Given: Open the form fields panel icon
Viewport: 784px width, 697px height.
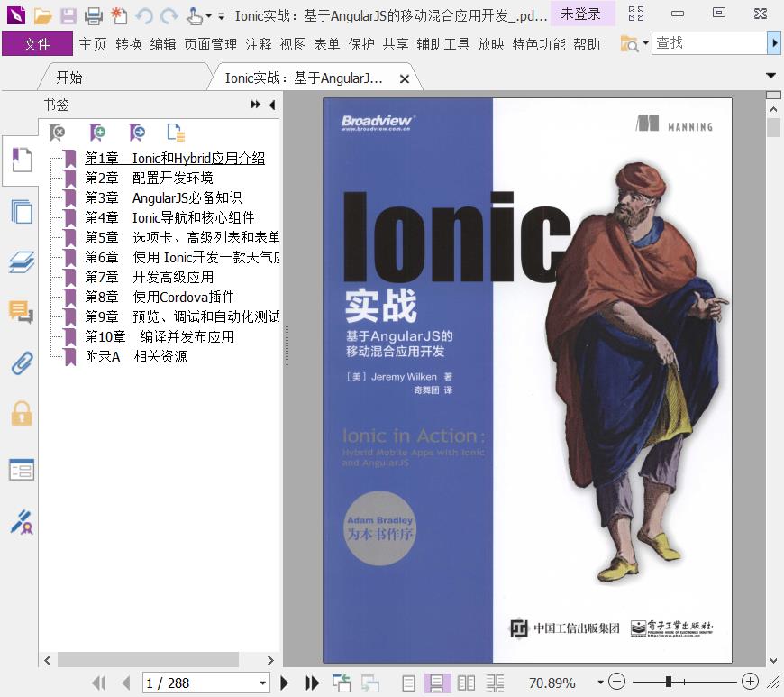Looking at the screenshot, I should (x=22, y=470).
